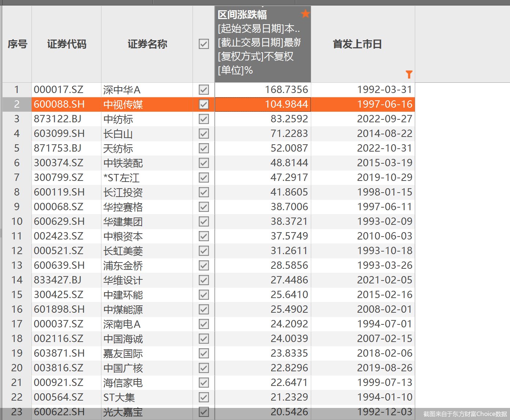The image size is (510, 420).
Task: Click listing date 2014-08-22
Action: point(385,134)
